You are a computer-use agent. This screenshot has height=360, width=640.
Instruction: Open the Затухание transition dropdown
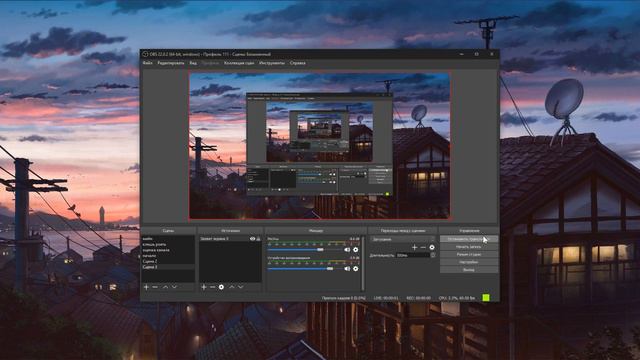[x=403, y=239]
